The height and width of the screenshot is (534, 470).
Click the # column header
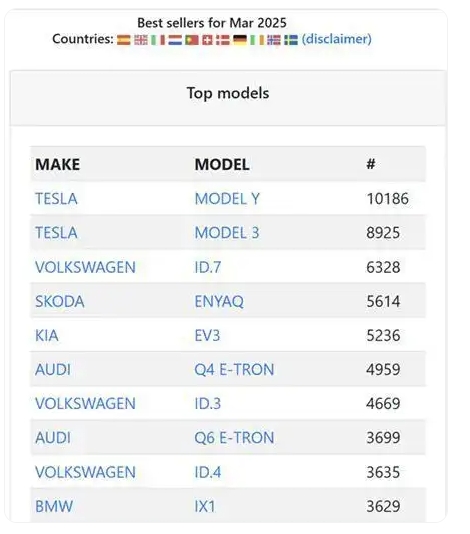[371, 164]
